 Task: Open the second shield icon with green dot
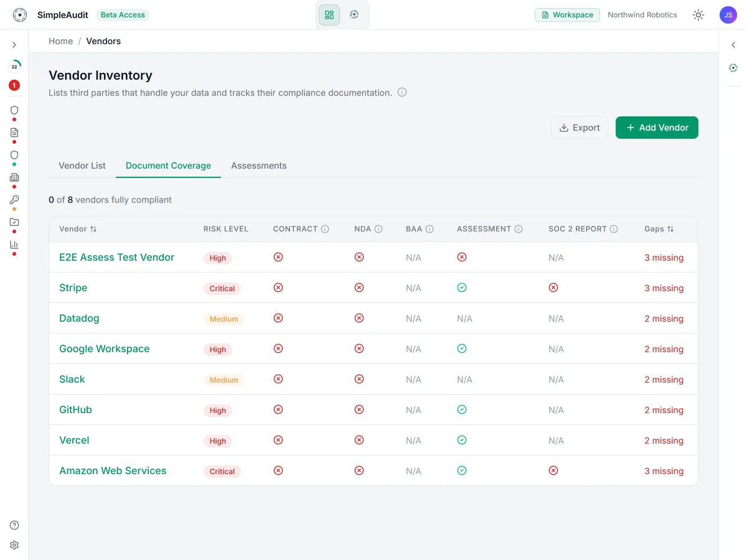14,155
